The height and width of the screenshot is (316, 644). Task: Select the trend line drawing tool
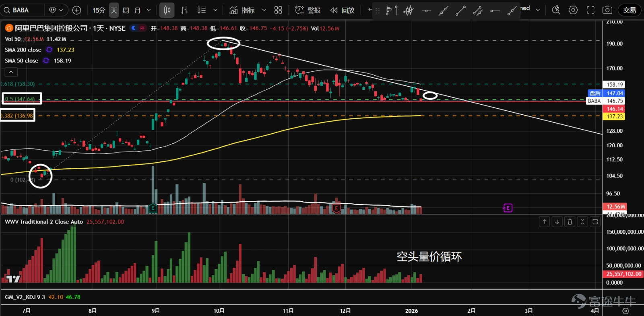coord(460,11)
